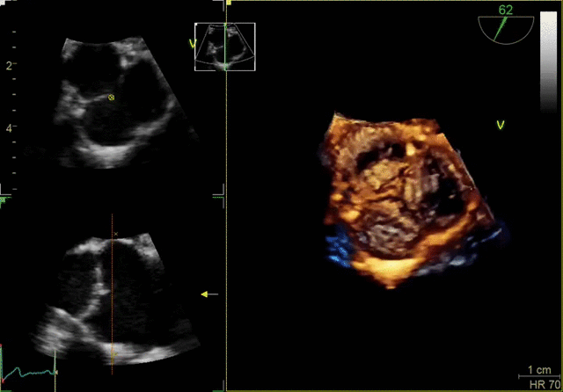Viewport: 563px width, 392px height.
Task: Select the red dotted cut-plane line
Action: tap(112, 299)
